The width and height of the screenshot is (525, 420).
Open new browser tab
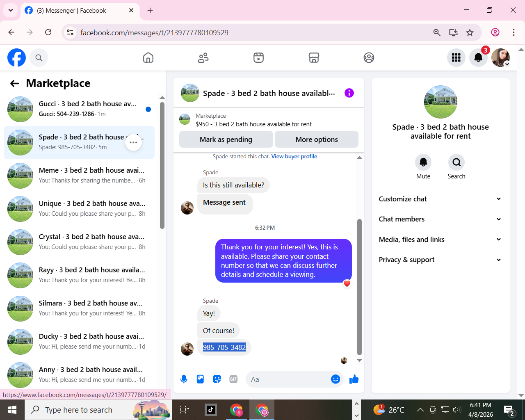150,10
